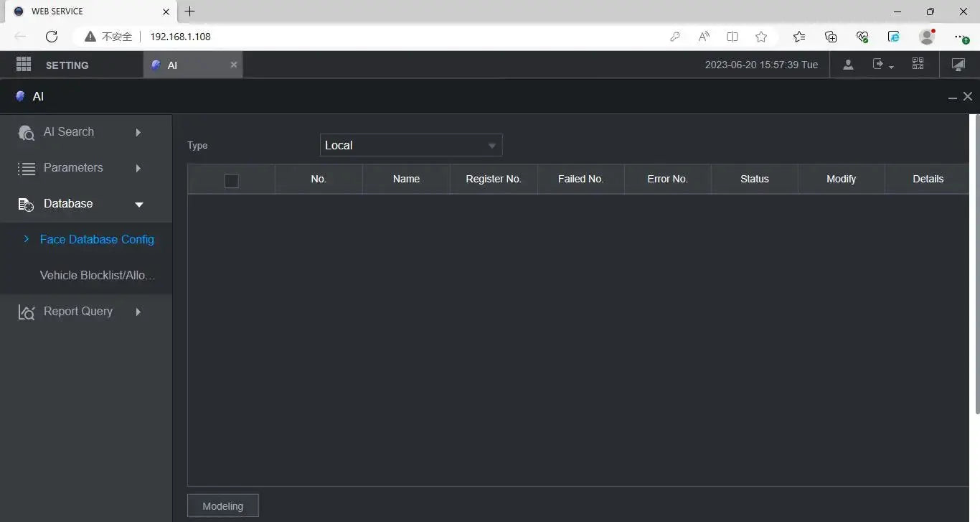Open the Type dropdown showing Local
The image size is (980, 522).
point(411,145)
